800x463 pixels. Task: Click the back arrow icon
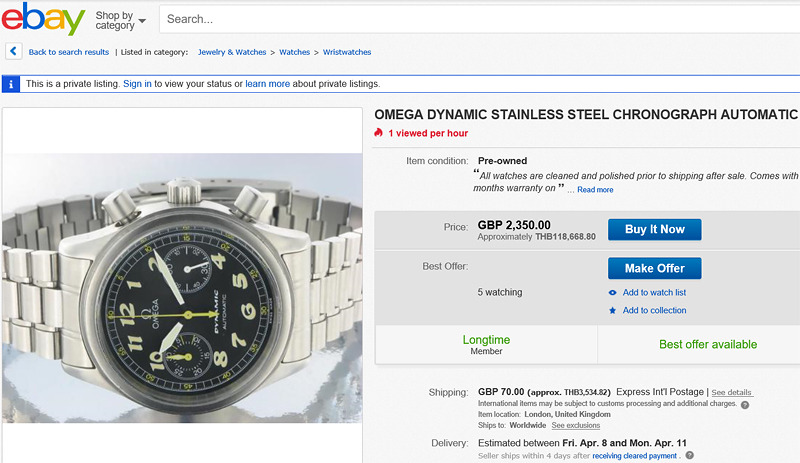pyautogui.click(x=13, y=51)
